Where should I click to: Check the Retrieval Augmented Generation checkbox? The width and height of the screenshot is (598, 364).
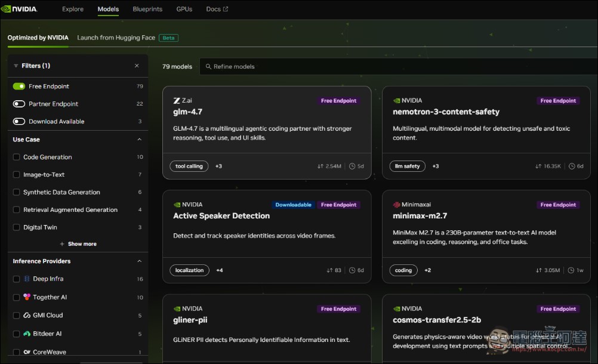point(16,209)
